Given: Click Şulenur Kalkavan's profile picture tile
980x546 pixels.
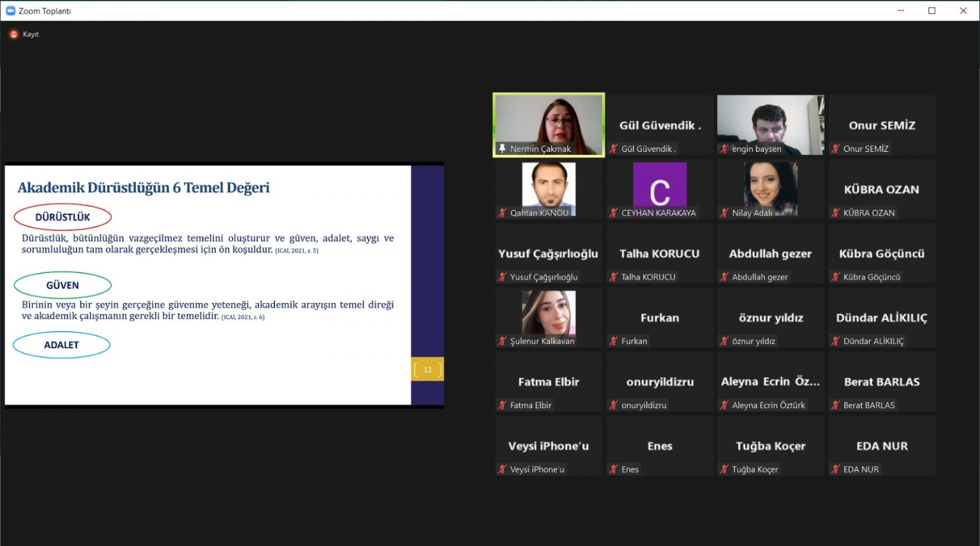Looking at the screenshot, I should [x=549, y=313].
